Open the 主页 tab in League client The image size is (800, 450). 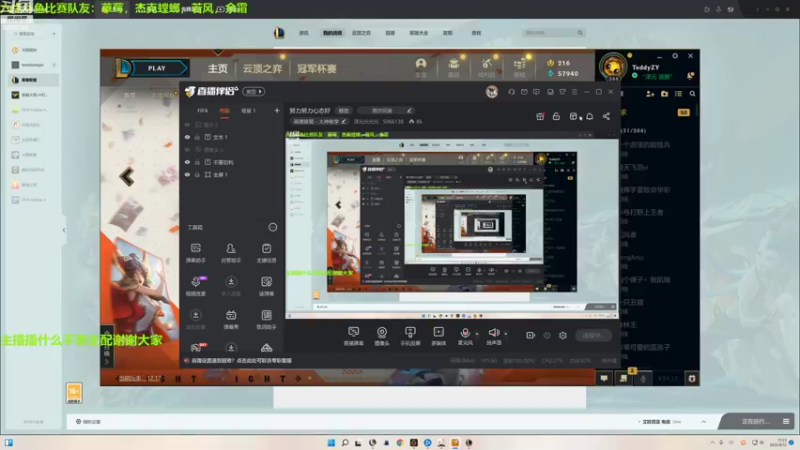point(217,68)
